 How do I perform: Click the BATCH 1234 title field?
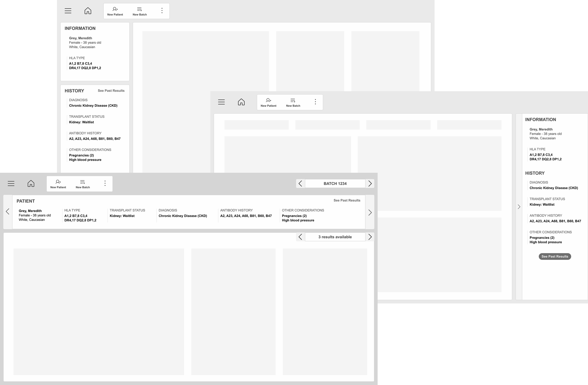[x=335, y=183]
